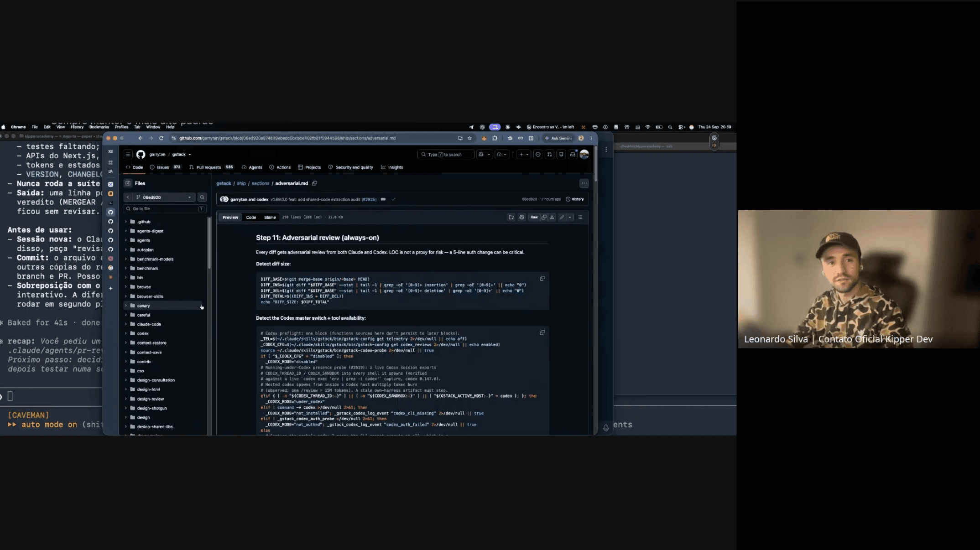Search files magnifier button in Files panel

pyautogui.click(x=202, y=197)
